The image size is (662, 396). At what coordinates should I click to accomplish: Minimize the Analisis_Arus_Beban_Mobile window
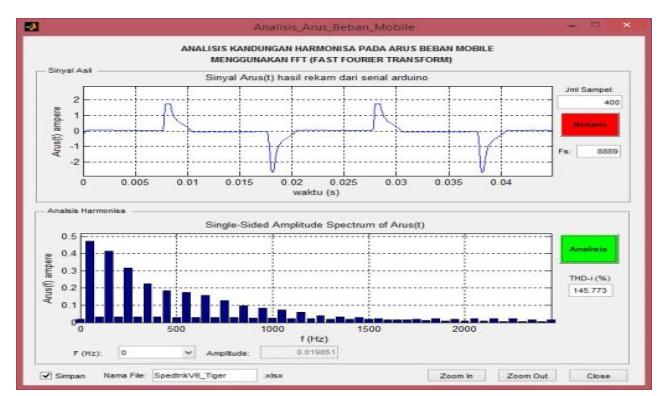tap(572, 26)
